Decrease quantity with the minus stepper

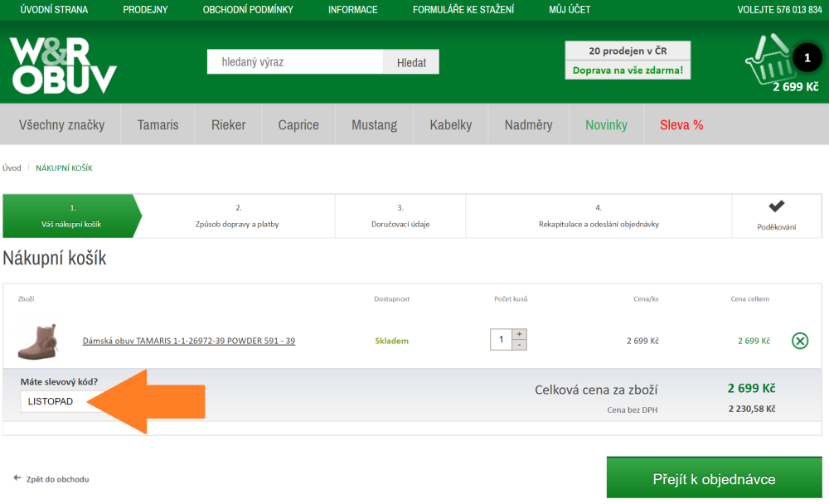520,345
